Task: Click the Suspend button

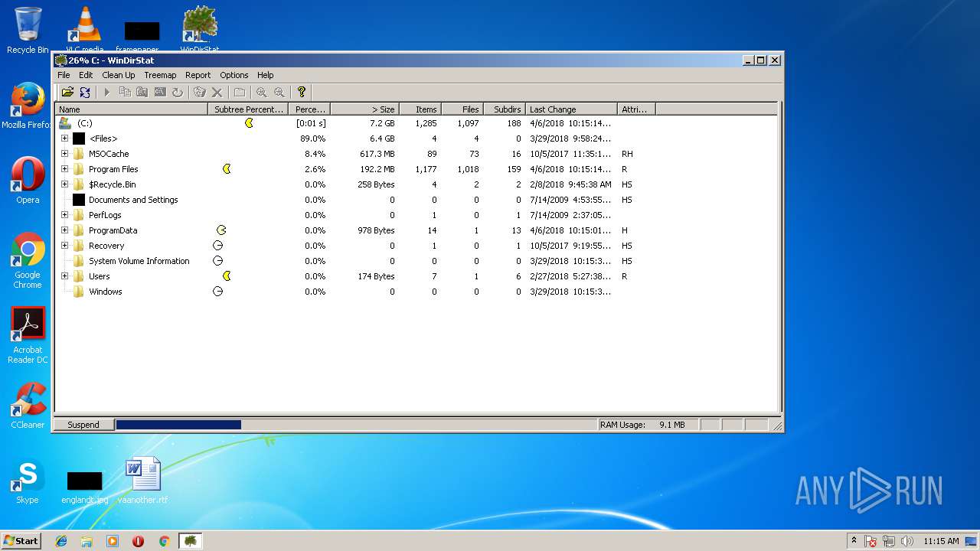Action: (83, 425)
